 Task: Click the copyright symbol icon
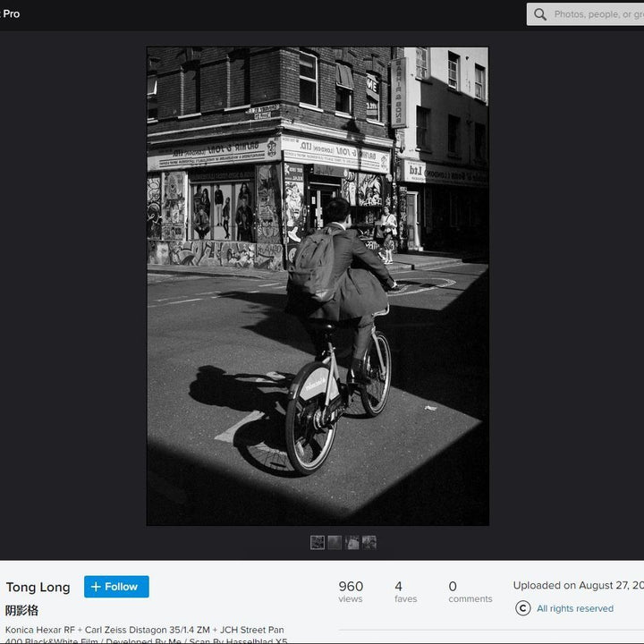[x=522, y=608]
